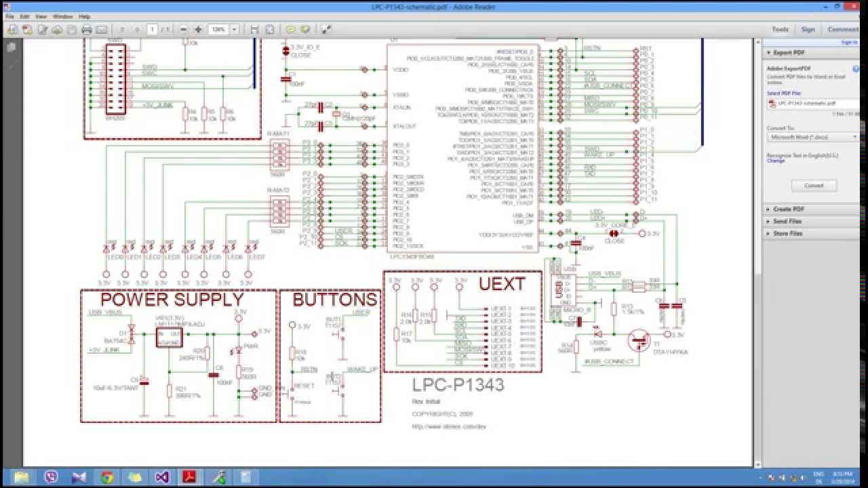Open the zoom level dropdown arrow
868x488 pixels.
pyautogui.click(x=235, y=30)
